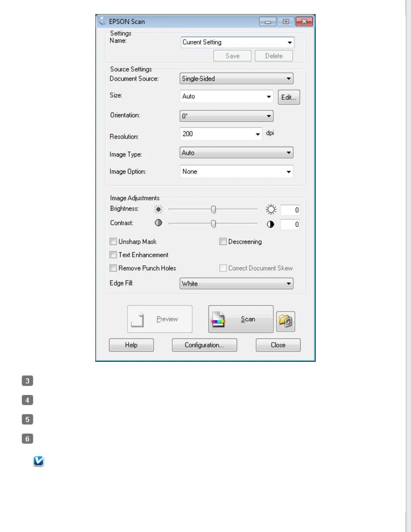Toggle the Descreening checkbox
Image resolution: width=411 pixels, height=532 pixels.
tap(223, 241)
